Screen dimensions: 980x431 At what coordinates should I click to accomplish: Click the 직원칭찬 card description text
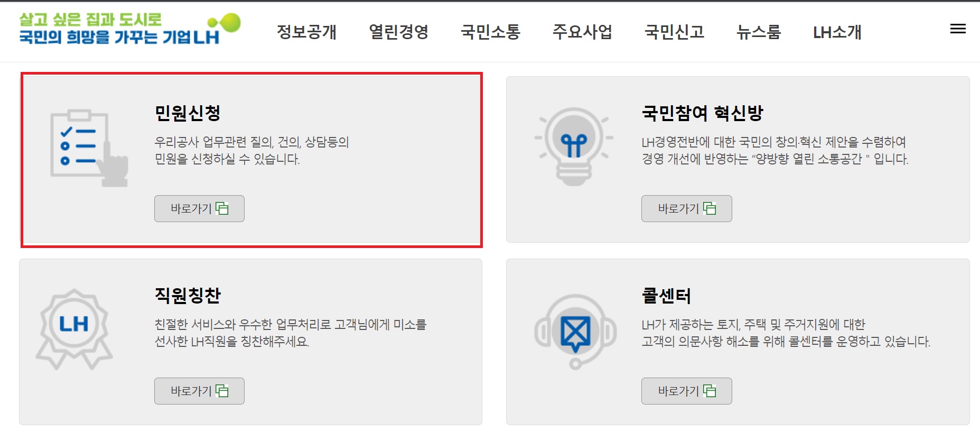click(291, 333)
